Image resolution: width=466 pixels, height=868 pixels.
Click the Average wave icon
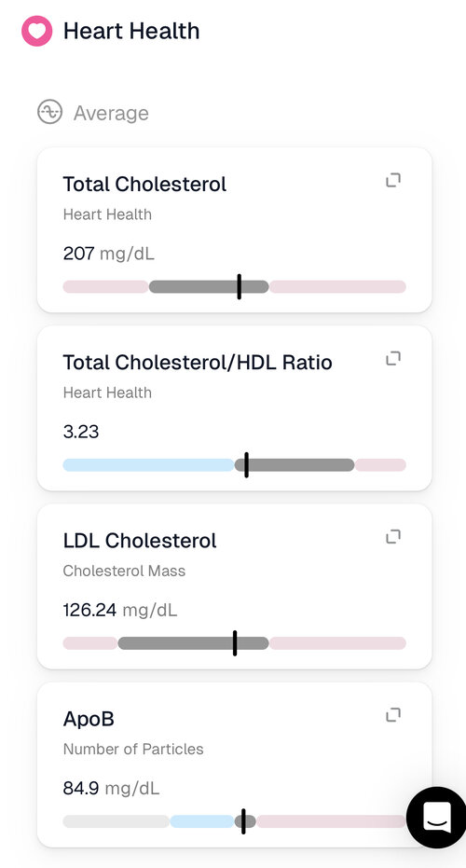[x=49, y=112]
